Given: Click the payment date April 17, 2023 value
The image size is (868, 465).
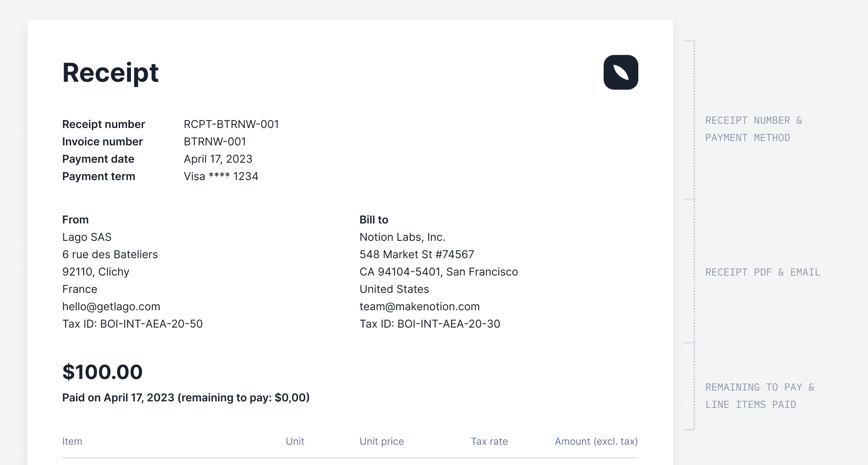Looking at the screenshot, I should point(218,159).
